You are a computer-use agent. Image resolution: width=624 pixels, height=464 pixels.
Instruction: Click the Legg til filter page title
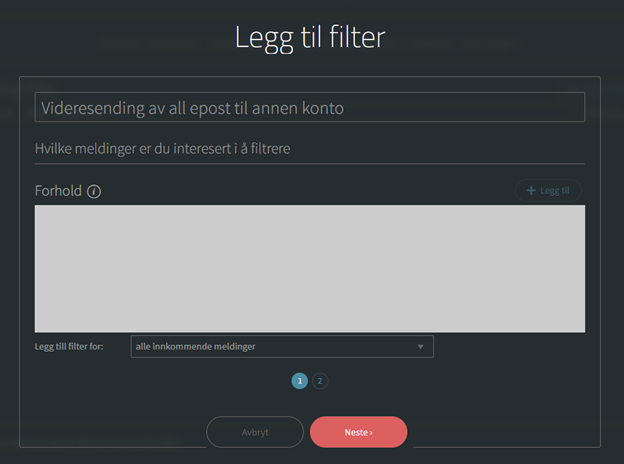(310, 37)
